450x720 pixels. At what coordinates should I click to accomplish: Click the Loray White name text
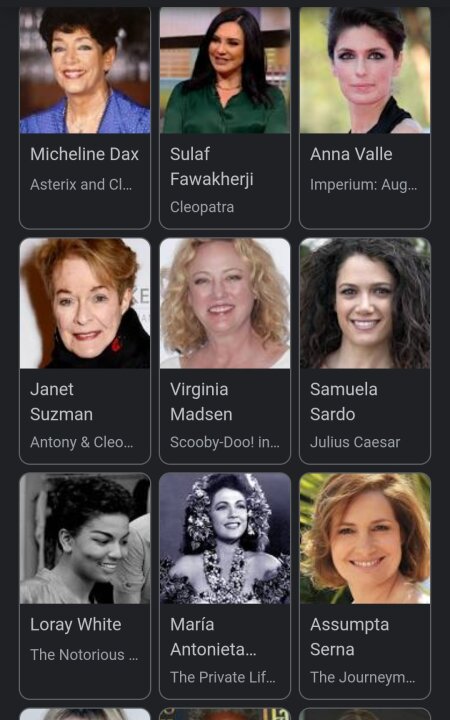(76, 624)
